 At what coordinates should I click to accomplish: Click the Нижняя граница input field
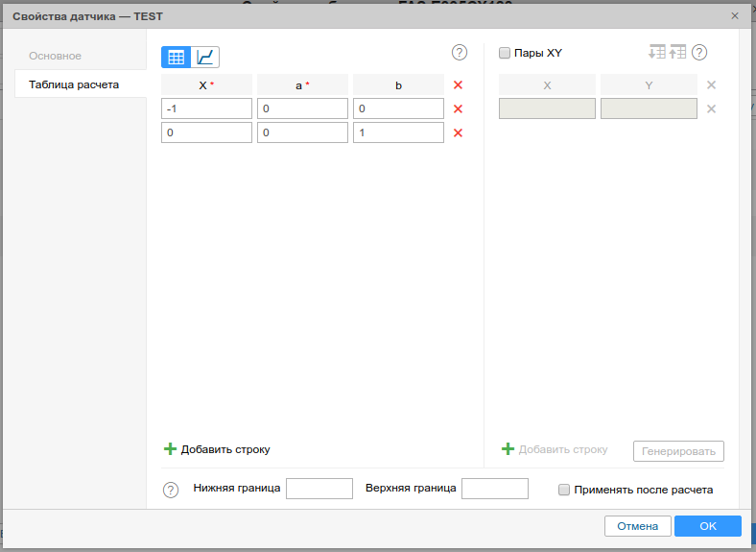[319, 489]
